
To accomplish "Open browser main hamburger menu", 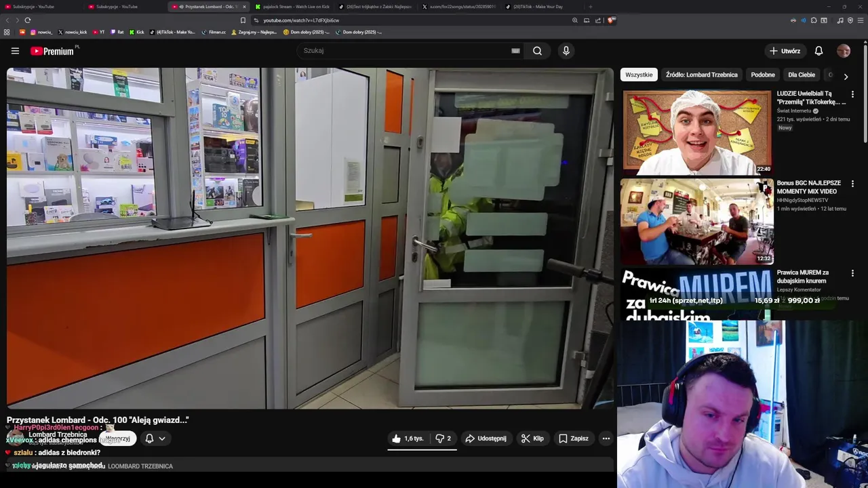I will point(861,20).
